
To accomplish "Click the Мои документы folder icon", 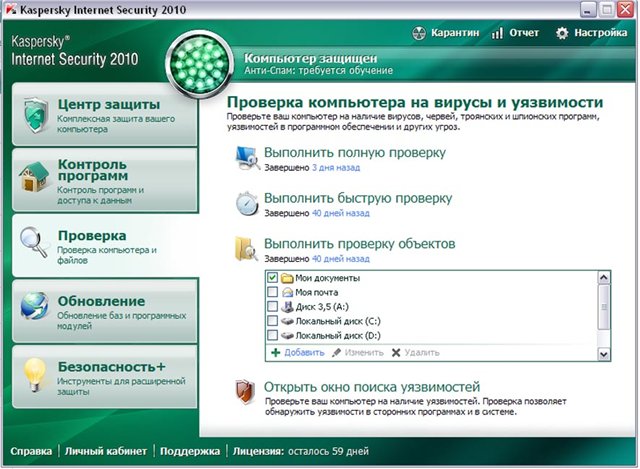I will tap(287, 278).
